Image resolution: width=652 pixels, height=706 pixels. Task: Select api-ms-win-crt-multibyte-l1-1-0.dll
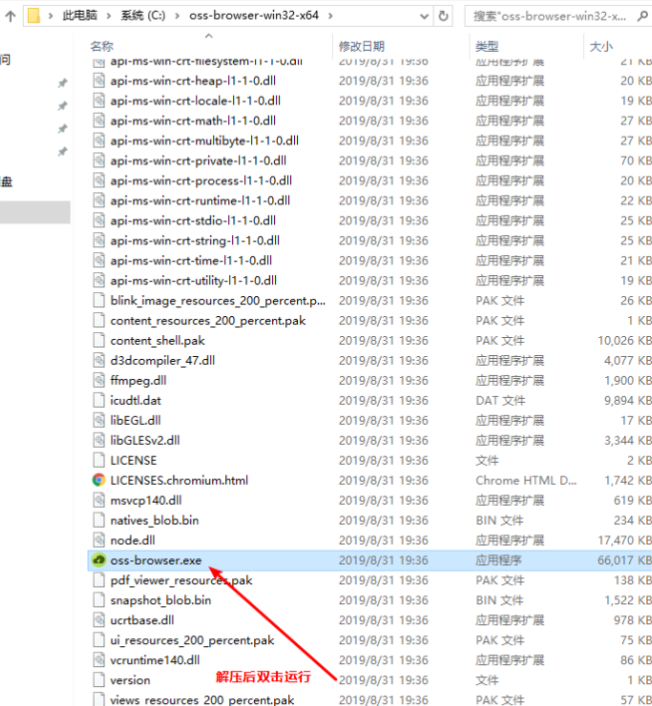click(204, 141)
